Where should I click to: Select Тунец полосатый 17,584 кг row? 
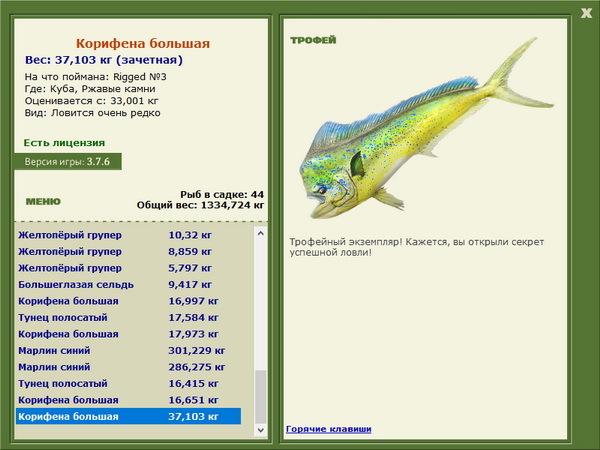(x=129, y=318)
